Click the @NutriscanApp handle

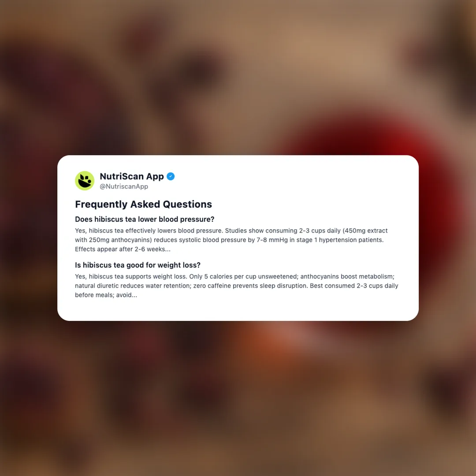pos(124,186)
